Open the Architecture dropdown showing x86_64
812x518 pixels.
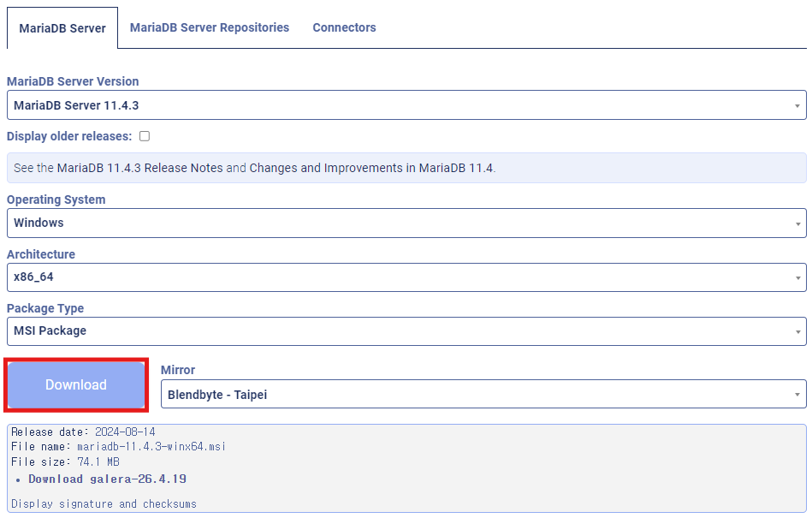coord(406,277)
